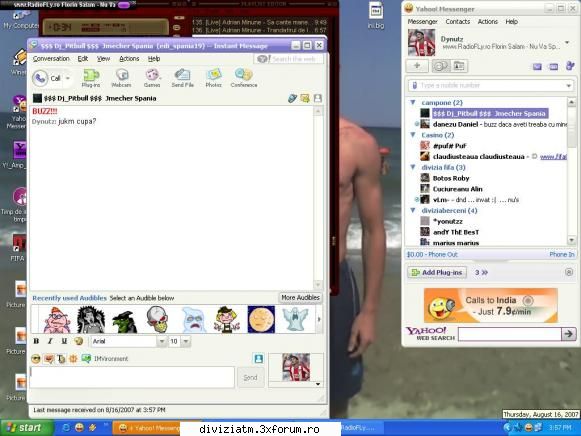Viewport: 581px width, 436px height.
Task: Open the Arial font dropdown
Action: [162, 341]
